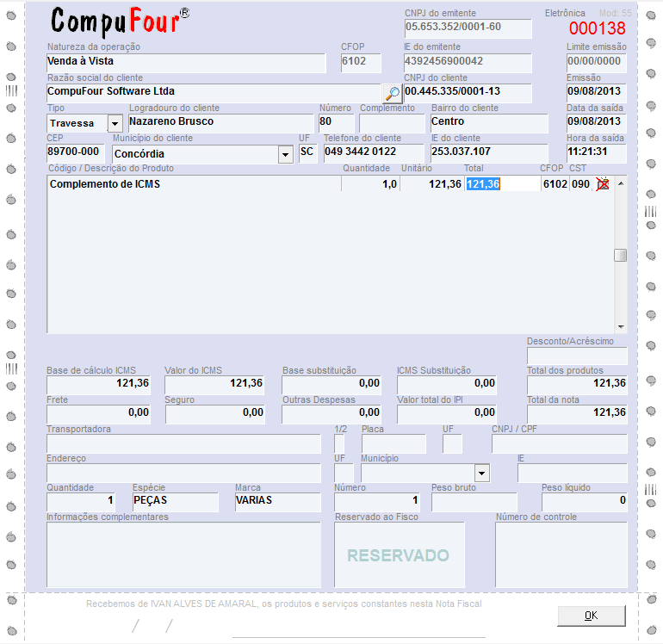Expand the Município do cliente dropdown
The width and height of the screenshot is (663, 644).
[x=285, y=154]
